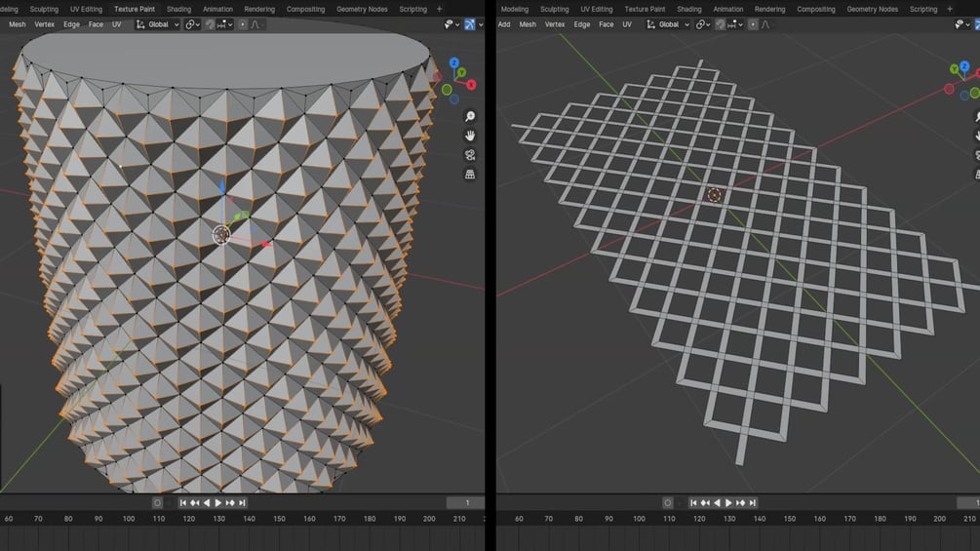Image resolution: width=980 pixels, height=551 pixels.
Task: Play animation forward in right timeline
Action: pyautogui.click(x=728, y=503)
